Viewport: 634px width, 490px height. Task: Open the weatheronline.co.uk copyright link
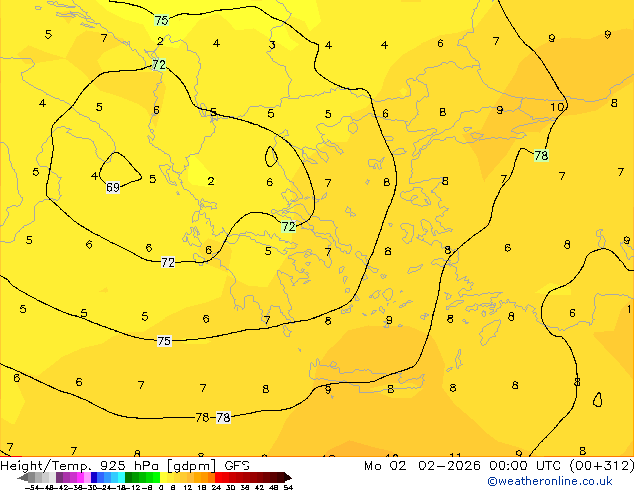(x=550, y=481)
